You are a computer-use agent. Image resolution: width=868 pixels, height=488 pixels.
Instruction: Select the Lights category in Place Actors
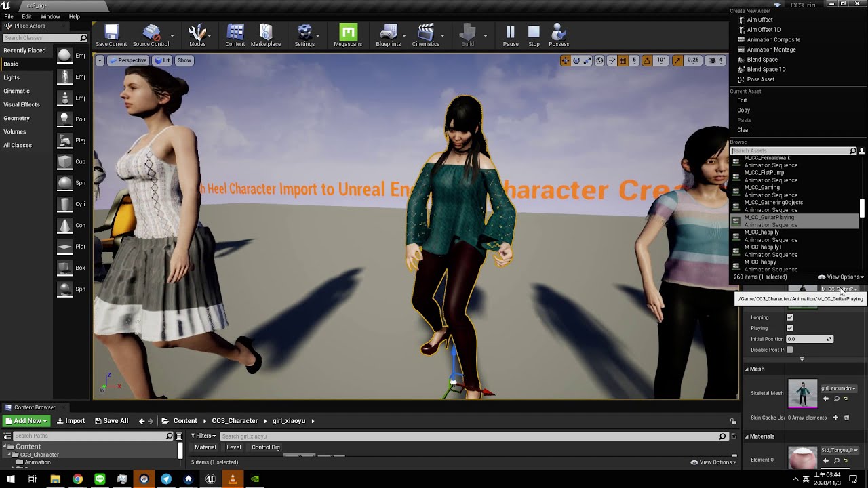pyautogui.click(x=12, y=77)
